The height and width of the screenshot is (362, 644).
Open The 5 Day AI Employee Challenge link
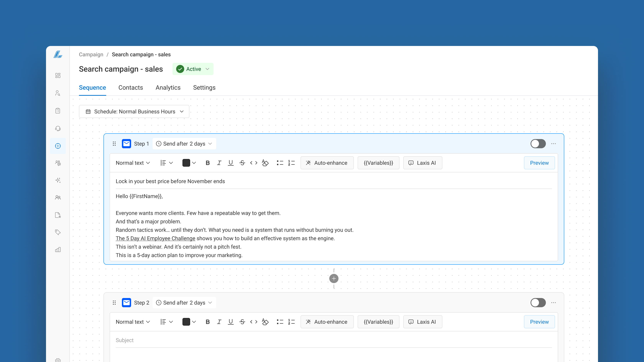pos(155,238)
